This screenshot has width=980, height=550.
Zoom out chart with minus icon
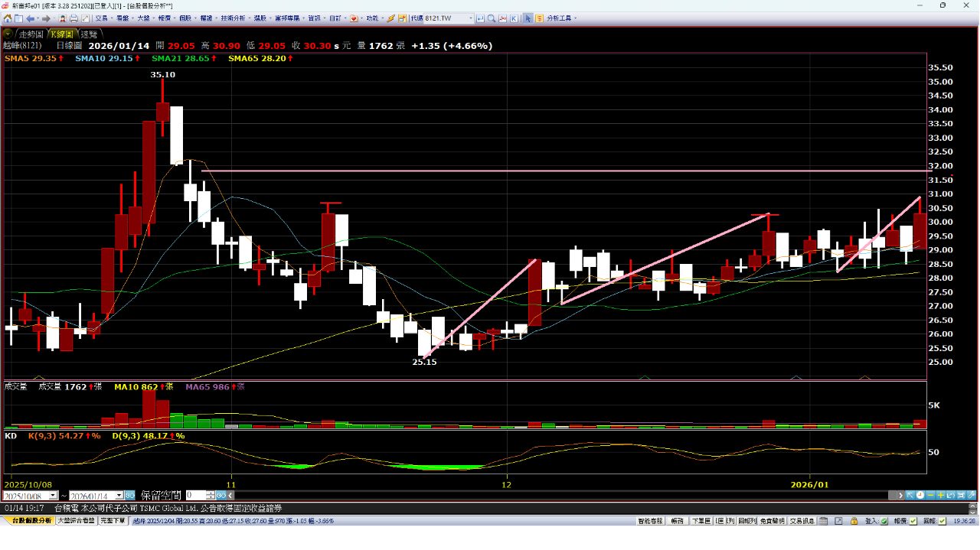tap(930, 495)
